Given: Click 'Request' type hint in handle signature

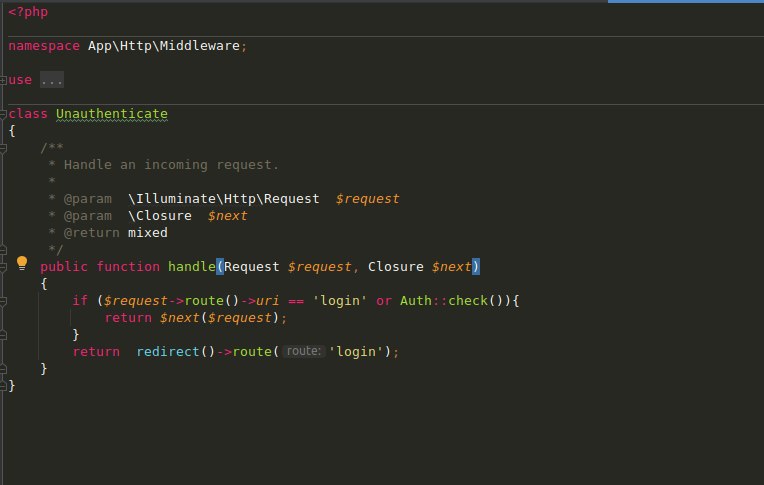Looking at the screenshot, I should [x=251, y=267].
